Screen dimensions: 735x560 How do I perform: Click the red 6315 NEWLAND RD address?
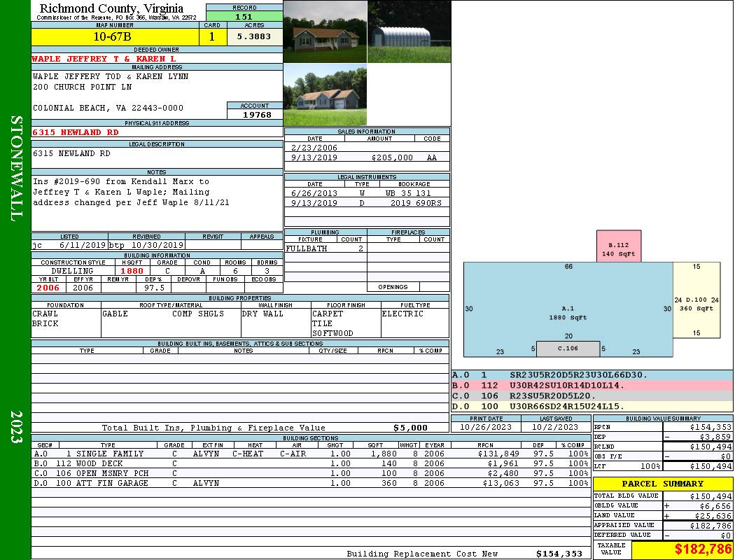pos(76,132)
